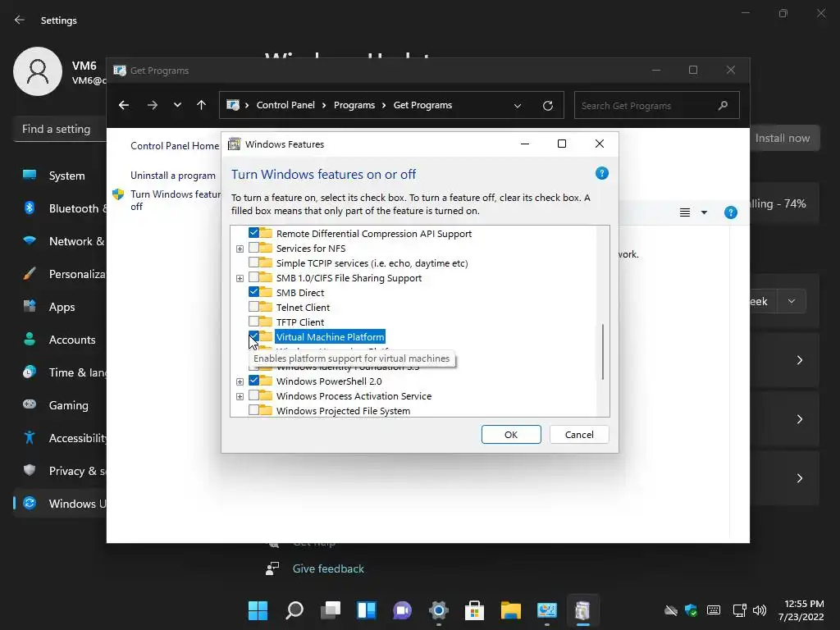Screen dimensions: 840x630
Task: Click the Windows Features taskbar icon
Action: pos(582,610)
